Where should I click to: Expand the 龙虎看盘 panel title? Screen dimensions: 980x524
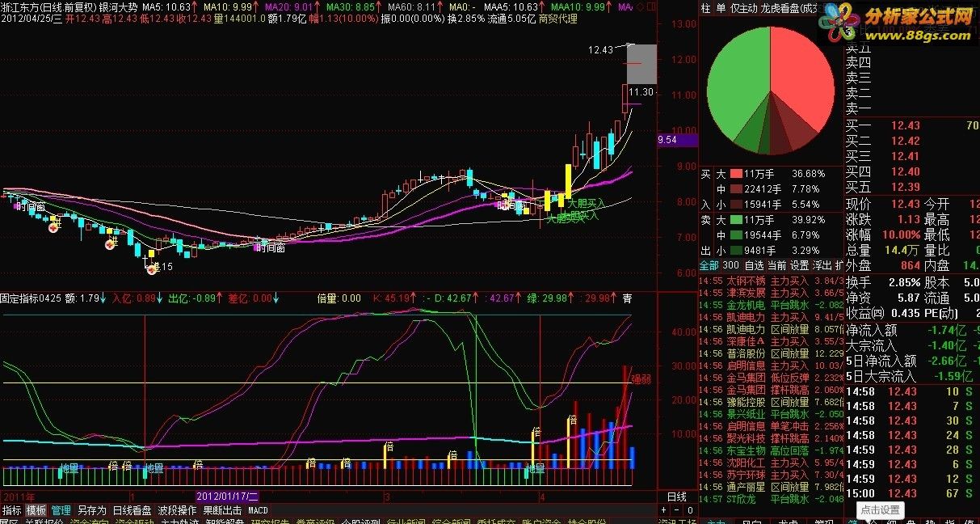pos(789,8)
